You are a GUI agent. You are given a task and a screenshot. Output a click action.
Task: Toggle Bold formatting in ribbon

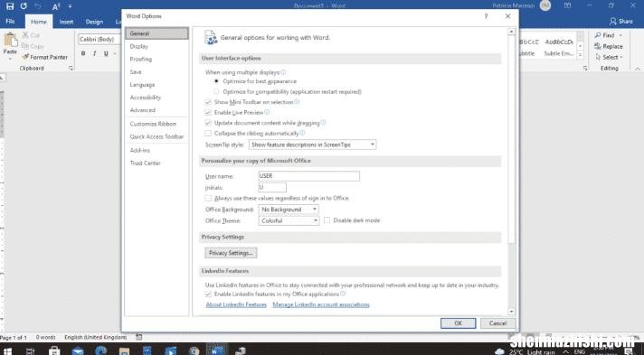point(83,53)
